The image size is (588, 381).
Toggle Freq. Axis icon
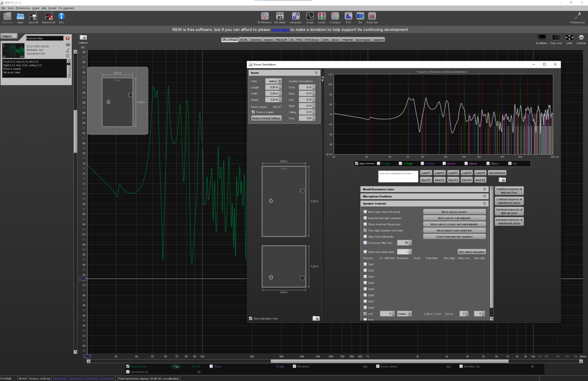(556, 39)
